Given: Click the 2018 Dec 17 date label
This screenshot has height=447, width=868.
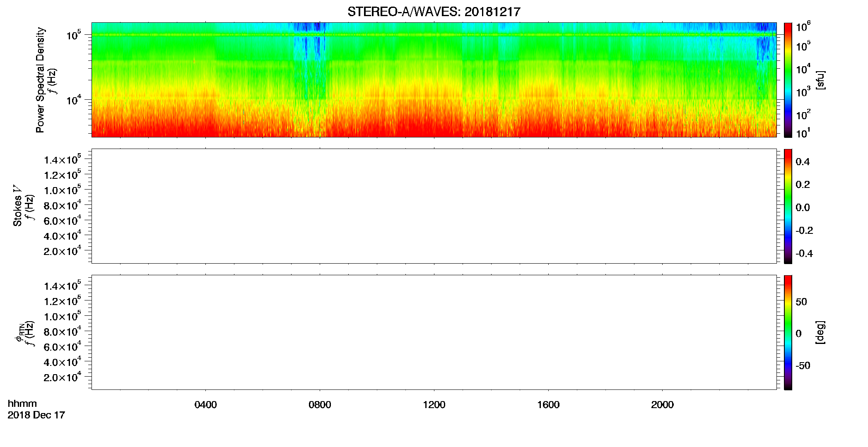Looking at the screenshot, I should click(x=36, y=415).
